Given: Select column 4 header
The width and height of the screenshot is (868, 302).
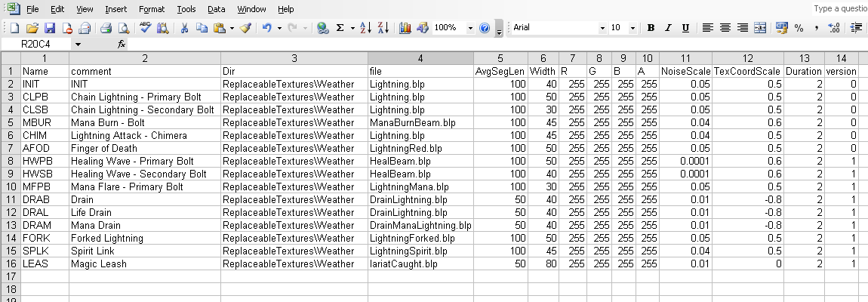Looking at the screenshot, I should [420, 58].
